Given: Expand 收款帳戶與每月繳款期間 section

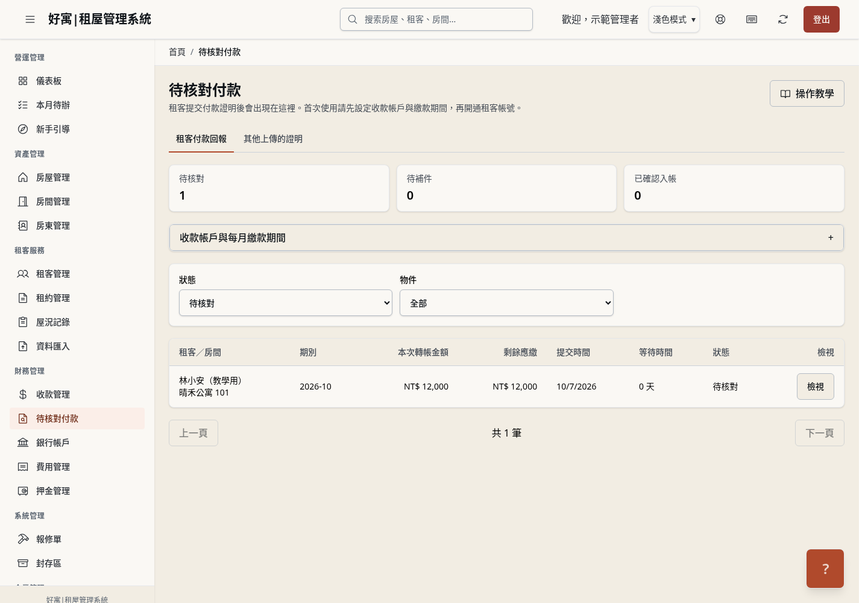Looking at the screenshot, I should 506,238.
